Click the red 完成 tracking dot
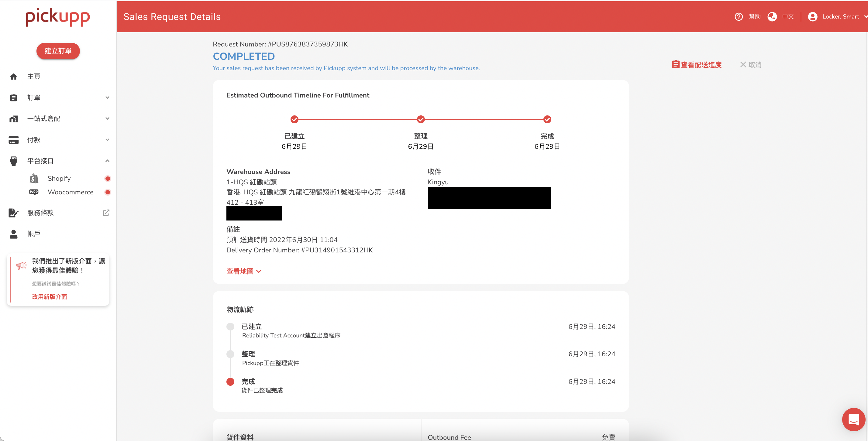 [x=230, y=382]
